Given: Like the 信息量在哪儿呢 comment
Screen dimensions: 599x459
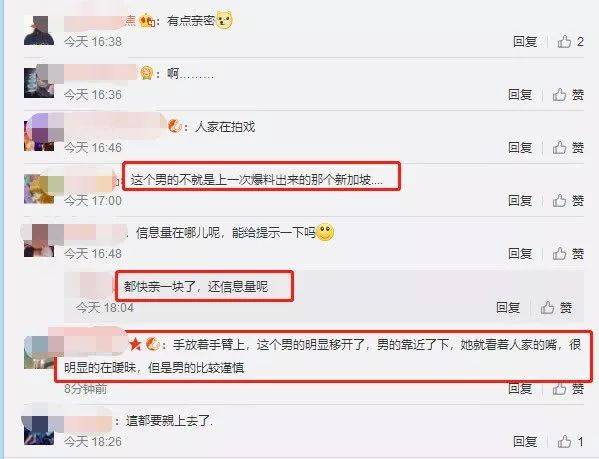Looking at the screenshot, I should 568,253.
